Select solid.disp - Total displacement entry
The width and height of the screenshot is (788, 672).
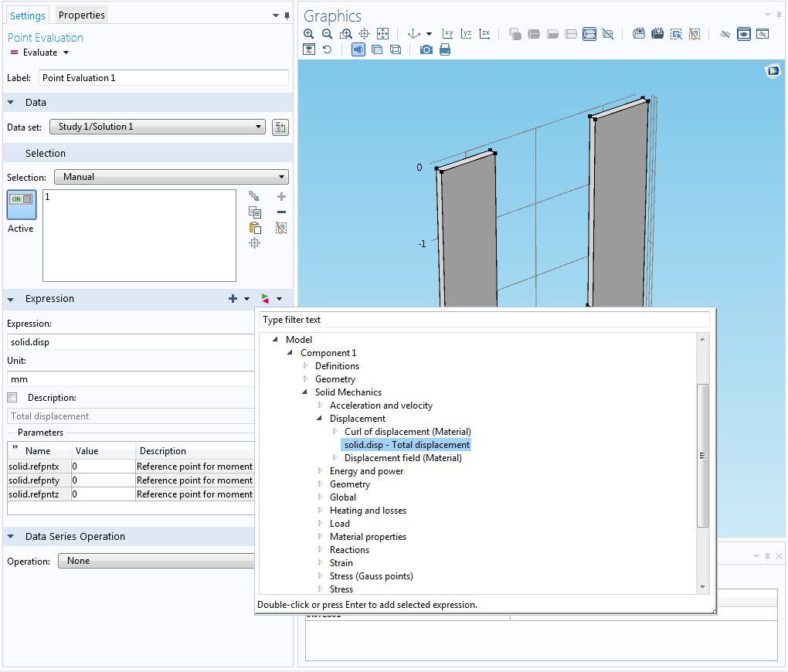point(406,445)
